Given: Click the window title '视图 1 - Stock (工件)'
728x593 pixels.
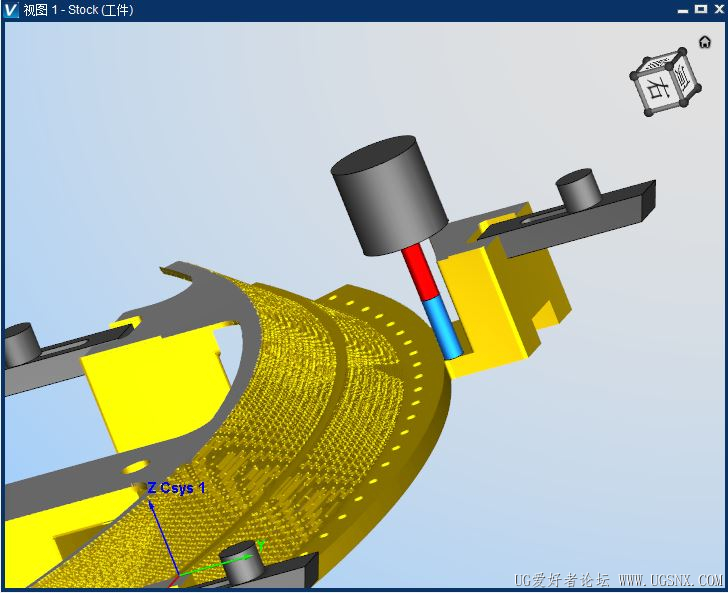Looking at the screenshot, I should [x=78, y=10].
